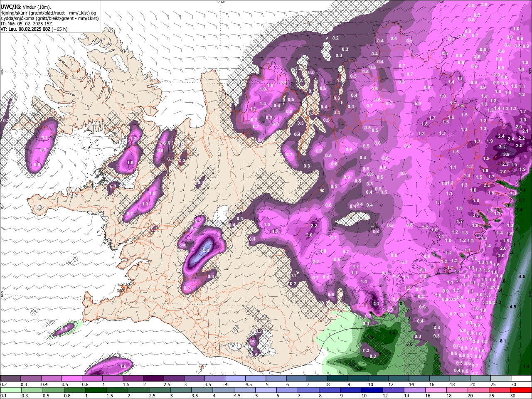Select the white 30 legend swatch
This screenshot has height=399, width=532.
(x=521, y=379)
